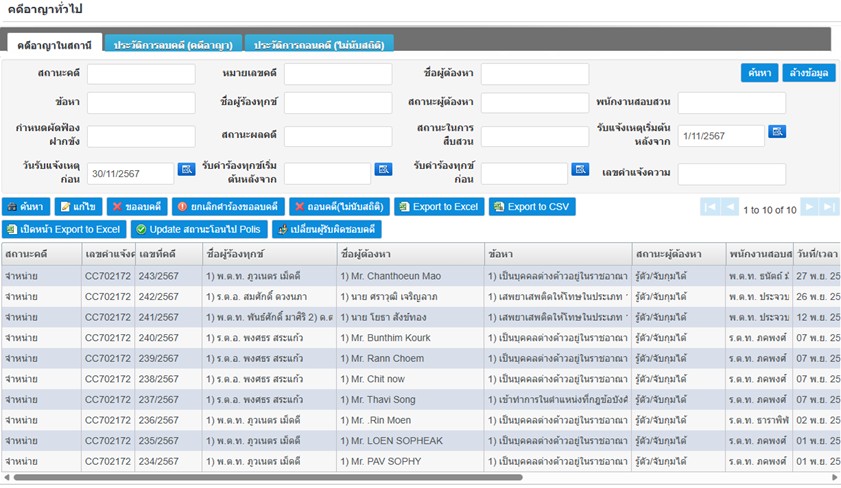Click the ขอลบคดี delete request button

coord(137,207)
